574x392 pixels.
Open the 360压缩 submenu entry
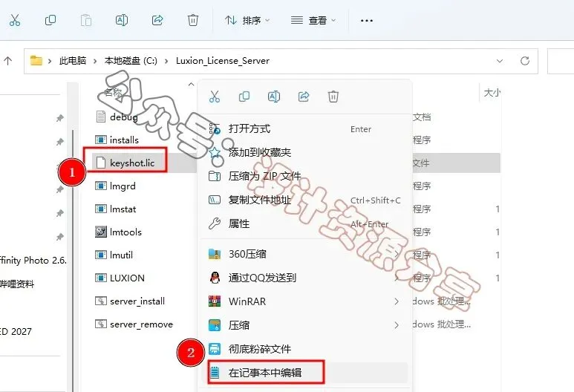305,254
